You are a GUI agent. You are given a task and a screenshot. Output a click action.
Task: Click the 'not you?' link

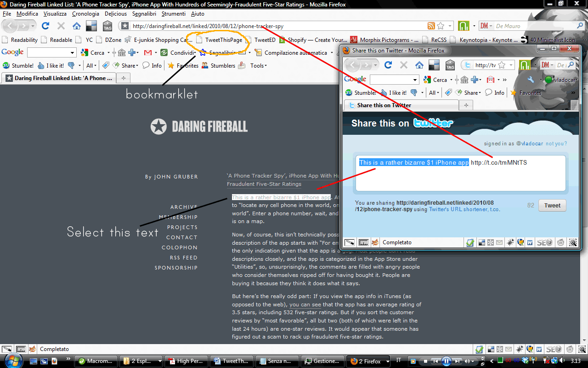pos(556,144)
